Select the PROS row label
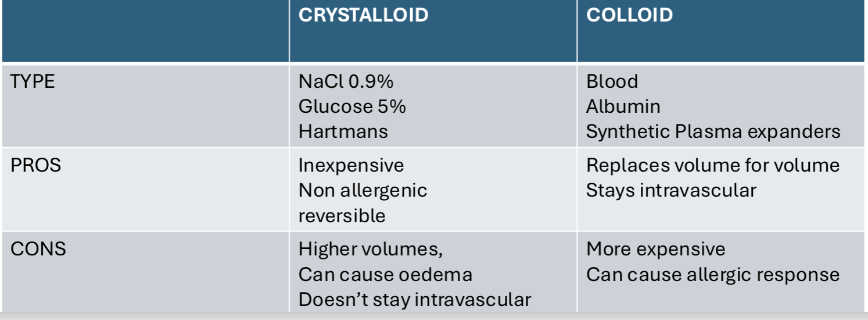The height and width of the screenshot is (320, 868). pos(35,165)
